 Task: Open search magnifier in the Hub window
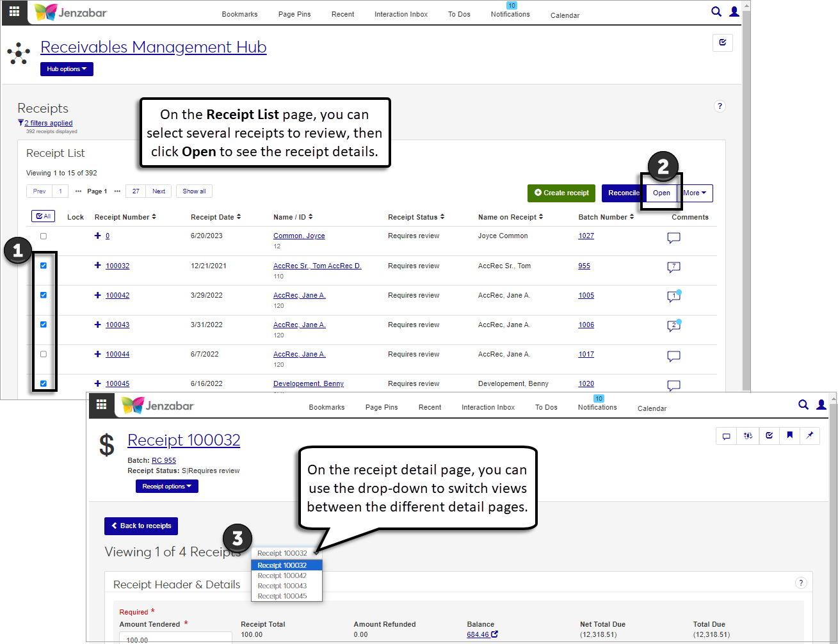coord(716,12)
